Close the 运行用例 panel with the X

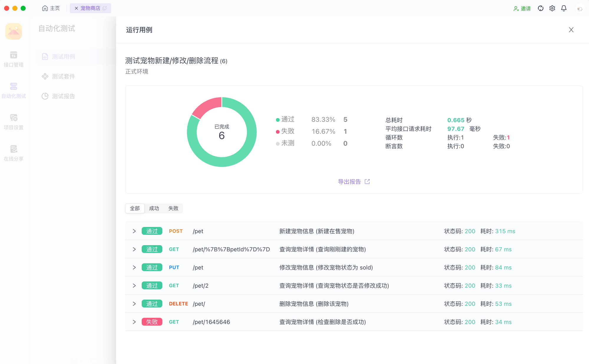pyautogui.click(x=571, y=30)
